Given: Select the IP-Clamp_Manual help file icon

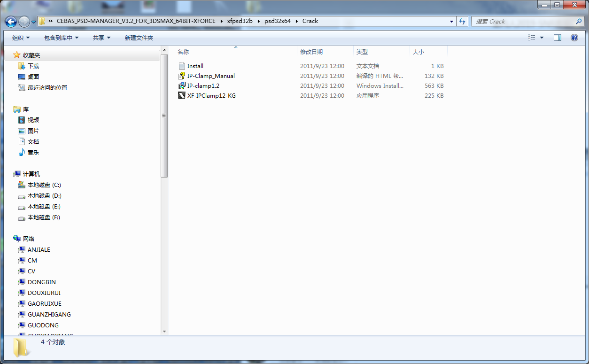Looking at the screenshot, I should pos(182,76).
